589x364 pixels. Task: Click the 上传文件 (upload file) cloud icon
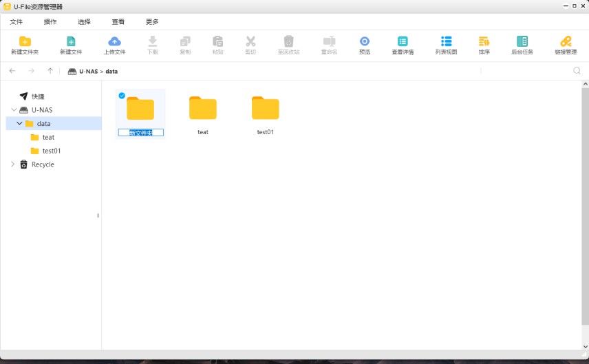[114, 42]
